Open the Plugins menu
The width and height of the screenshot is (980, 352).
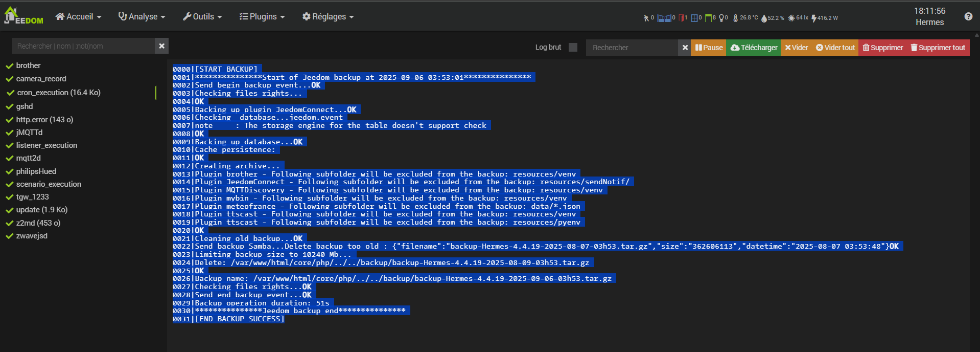click(x=262, y=17)
